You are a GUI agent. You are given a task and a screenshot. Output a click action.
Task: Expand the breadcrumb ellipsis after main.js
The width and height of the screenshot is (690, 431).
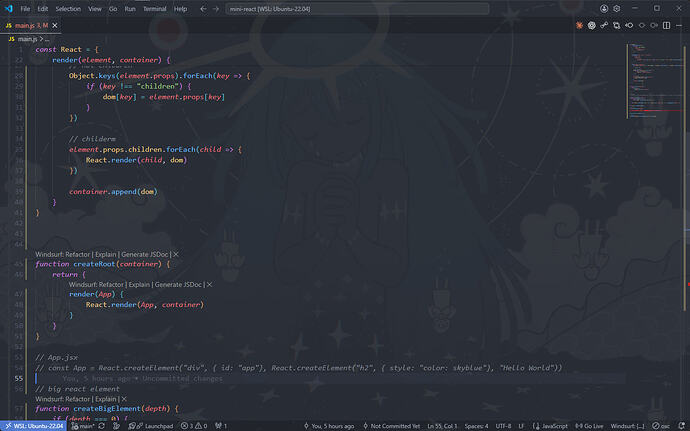(47, 39)
